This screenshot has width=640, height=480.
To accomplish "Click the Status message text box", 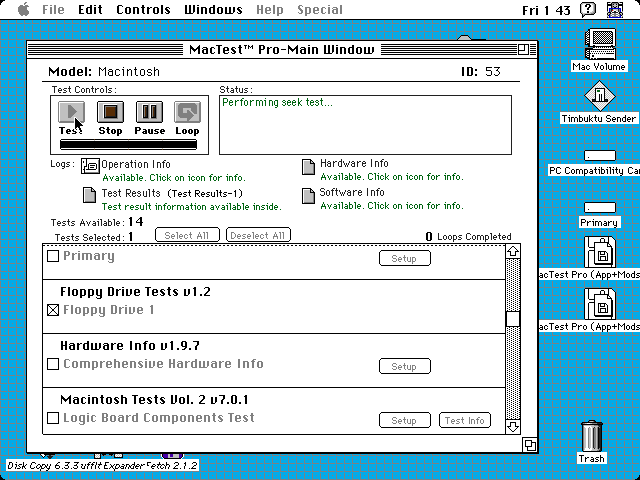I will click(365, 125).
